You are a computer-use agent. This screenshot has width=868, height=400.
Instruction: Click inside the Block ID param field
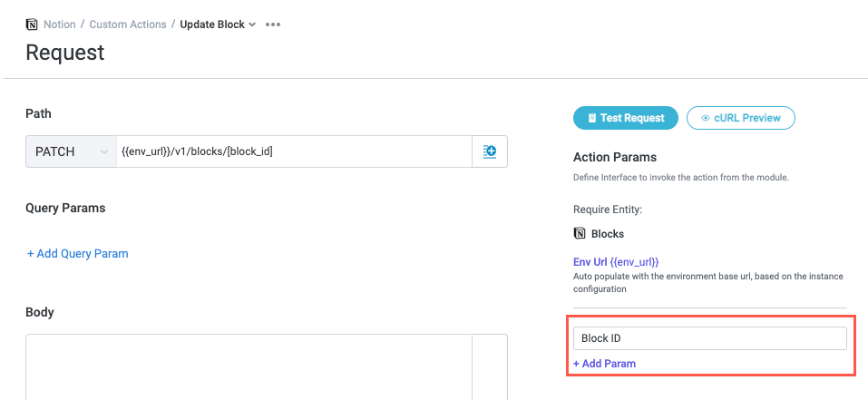point(709,338)
